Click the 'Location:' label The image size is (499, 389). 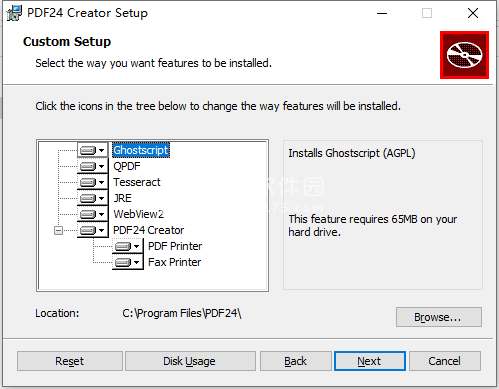click(57, 313)
